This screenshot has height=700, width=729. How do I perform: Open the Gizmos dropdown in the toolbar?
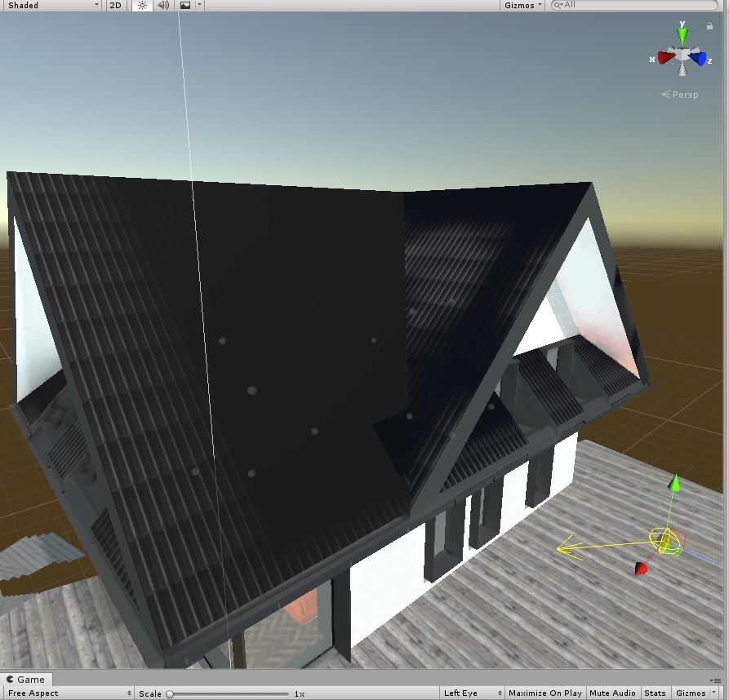521,5
